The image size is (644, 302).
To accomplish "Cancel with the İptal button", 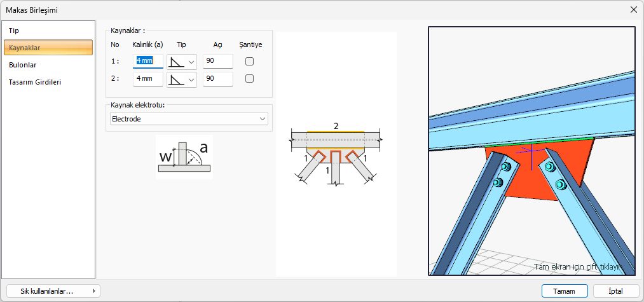I will click(x=615, y=291).
